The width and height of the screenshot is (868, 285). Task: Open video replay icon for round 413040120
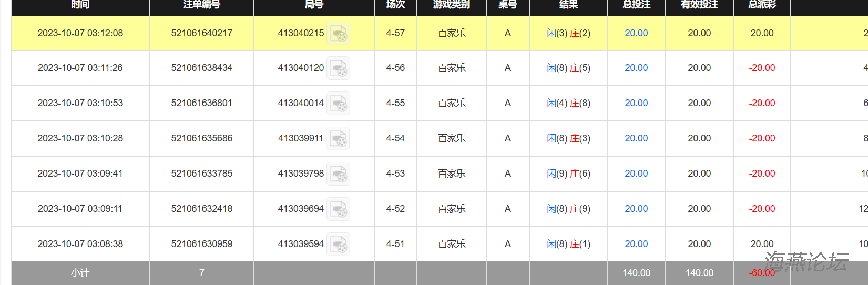(338, 68)
